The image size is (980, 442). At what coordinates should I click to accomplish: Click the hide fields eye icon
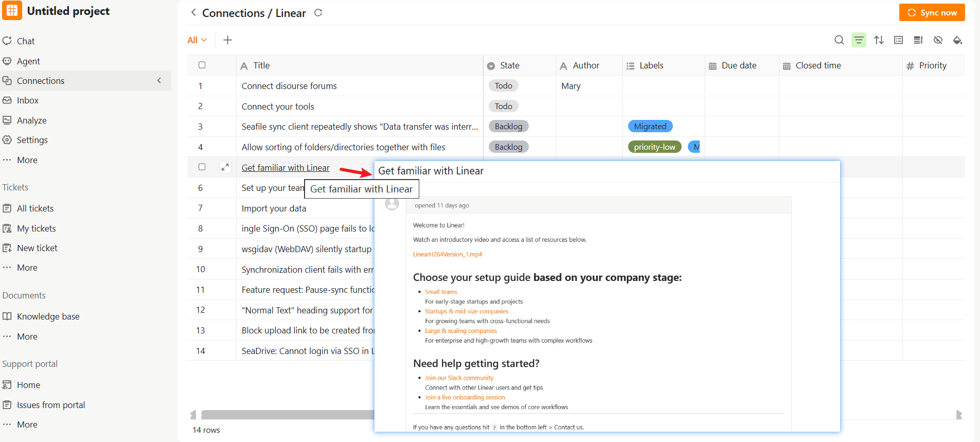[x=938, y=40]
